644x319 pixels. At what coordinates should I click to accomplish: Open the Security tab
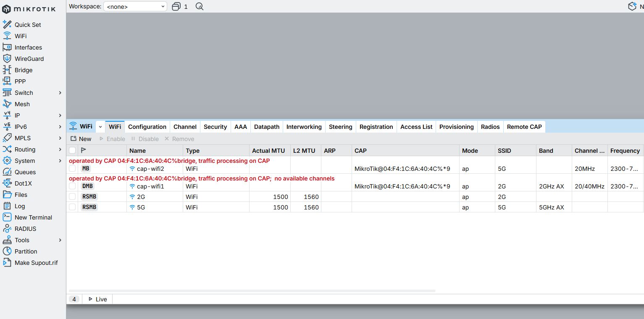(x=215, y=127)
